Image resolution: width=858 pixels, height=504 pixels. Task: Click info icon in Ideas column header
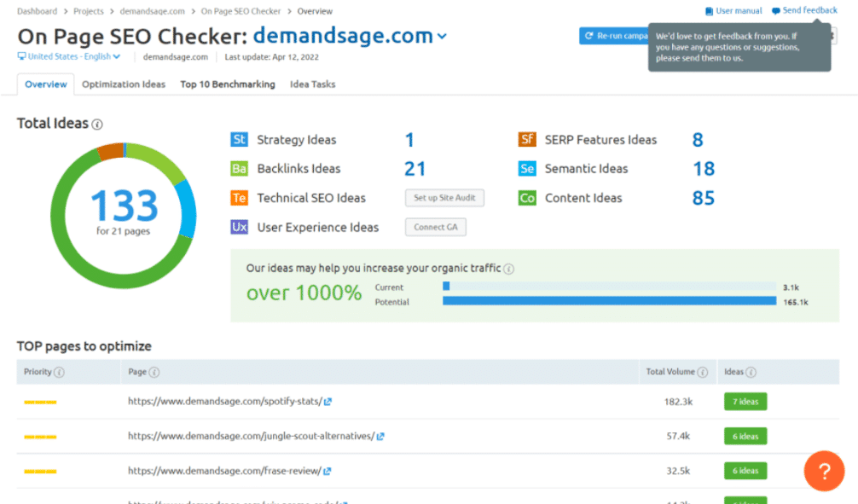751,372
